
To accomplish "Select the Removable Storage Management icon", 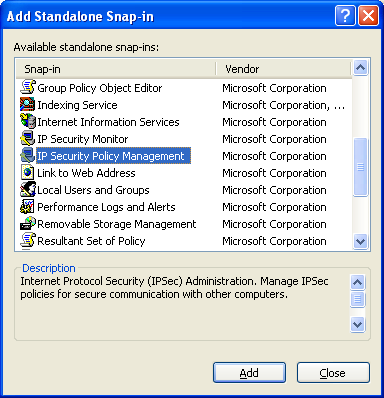I will point(27,224).
